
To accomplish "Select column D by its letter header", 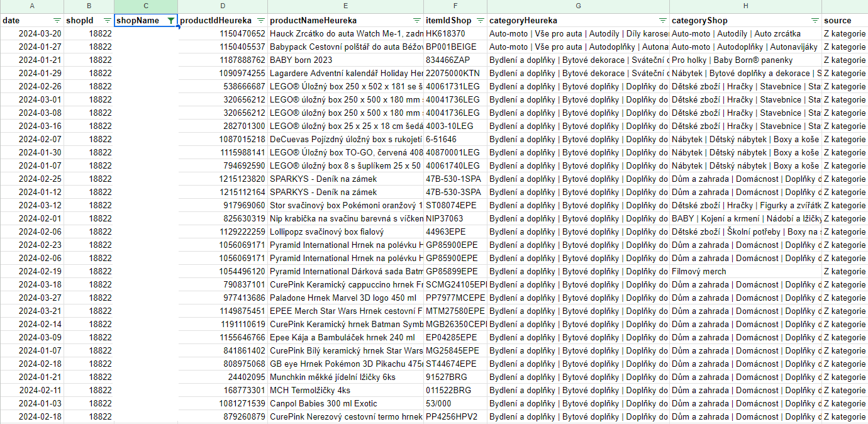I will coord(223,6).
